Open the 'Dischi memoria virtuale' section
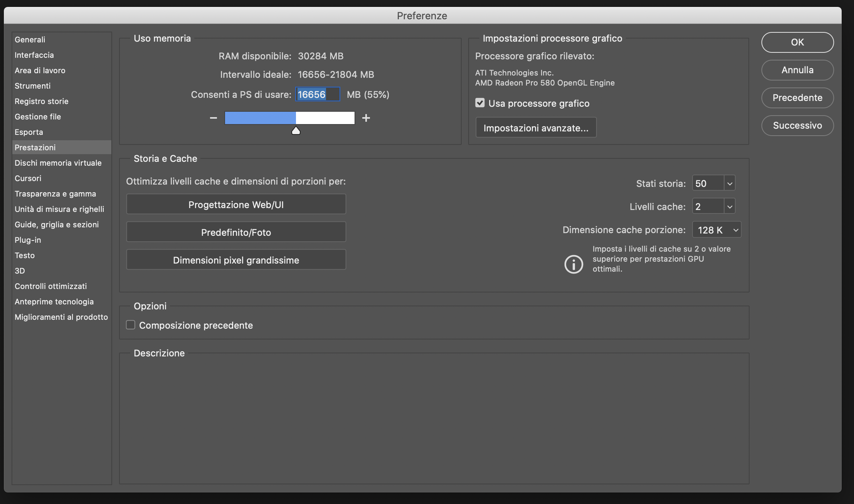854x504 pixels. click(x=58, y=163)
